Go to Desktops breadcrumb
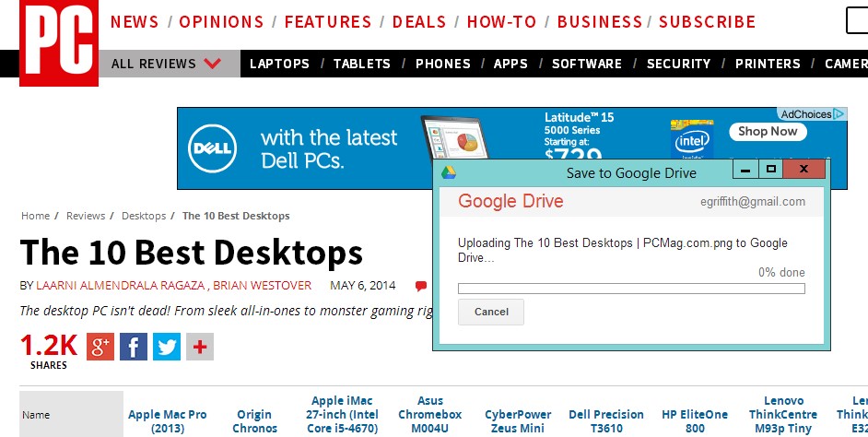 [x=144, y=216]
